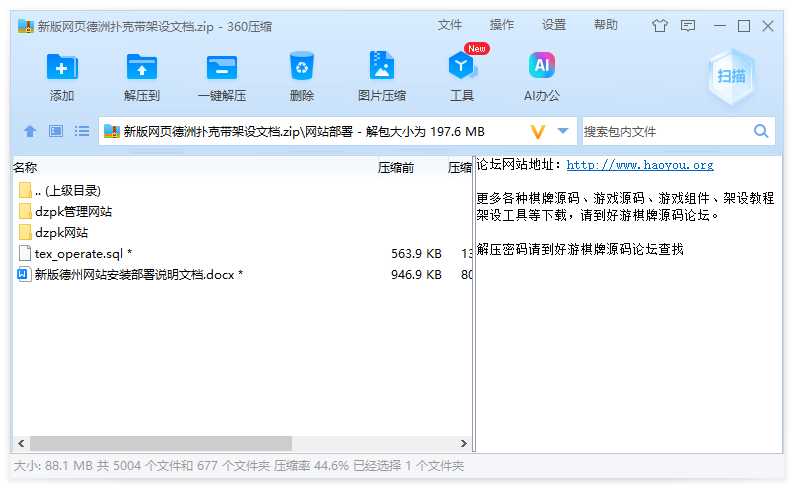Open the 工具 (Tools) icon
The width and height of the screenshot is (794, 488).
(x=461, y=66)
